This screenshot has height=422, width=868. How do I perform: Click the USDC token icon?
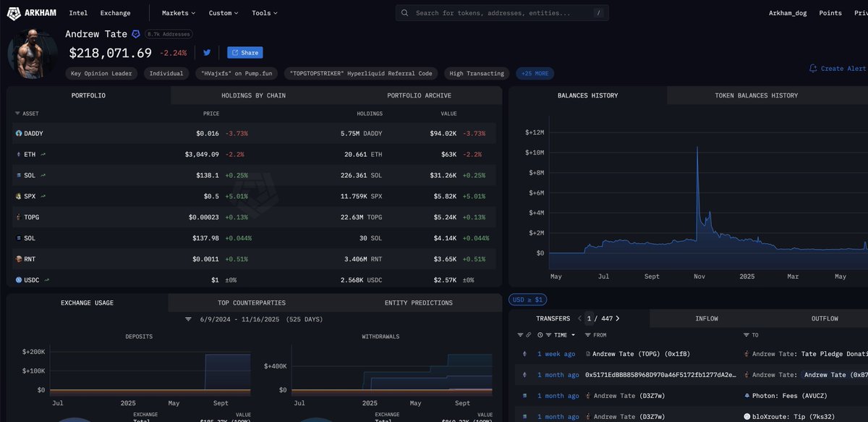pos(19,279)
